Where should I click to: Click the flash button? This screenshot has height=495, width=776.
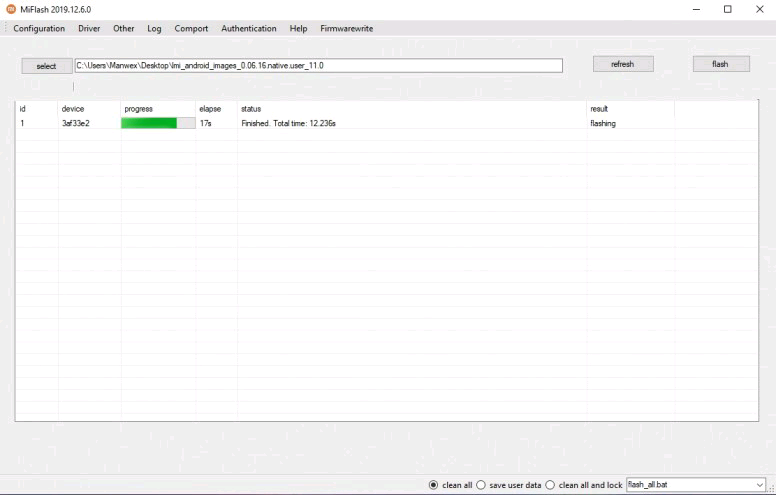click(x=720, y=64)
